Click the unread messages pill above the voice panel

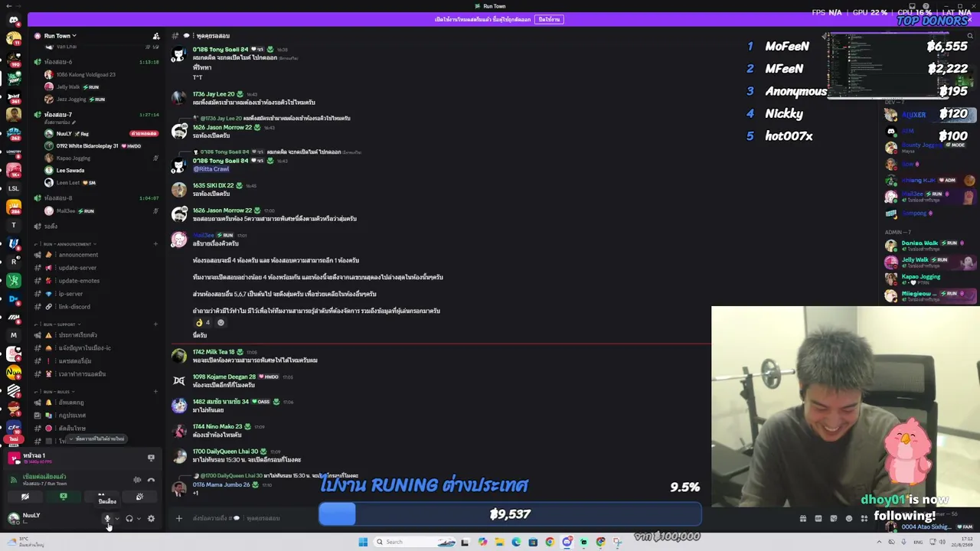(x=95, y=439)
